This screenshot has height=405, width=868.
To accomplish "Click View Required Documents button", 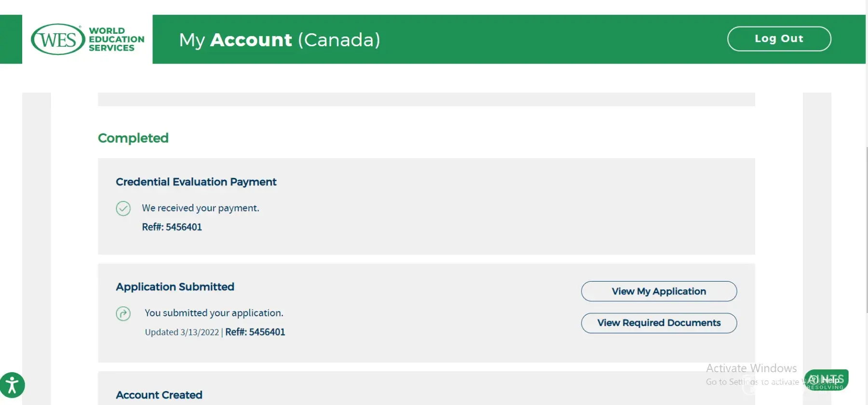I will 659,323.
